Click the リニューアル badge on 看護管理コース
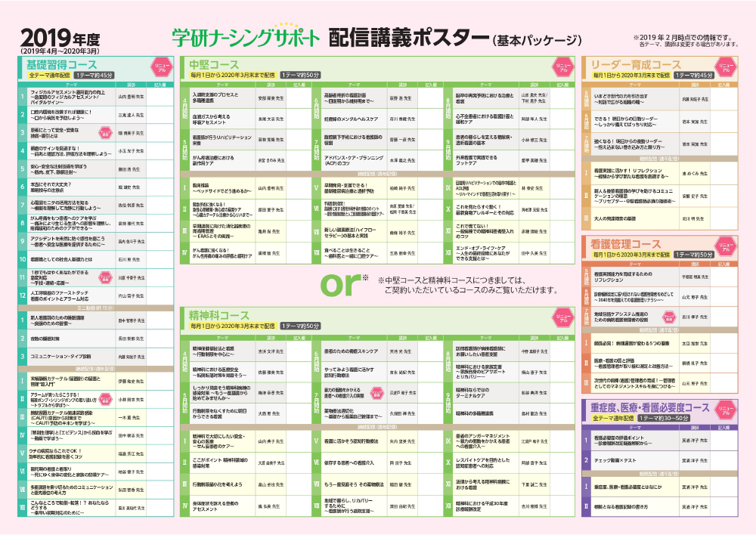 [726, 247]
